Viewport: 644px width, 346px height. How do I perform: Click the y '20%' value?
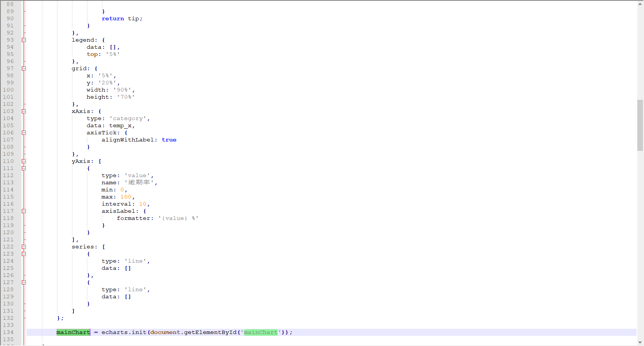(x=107, y=83)
